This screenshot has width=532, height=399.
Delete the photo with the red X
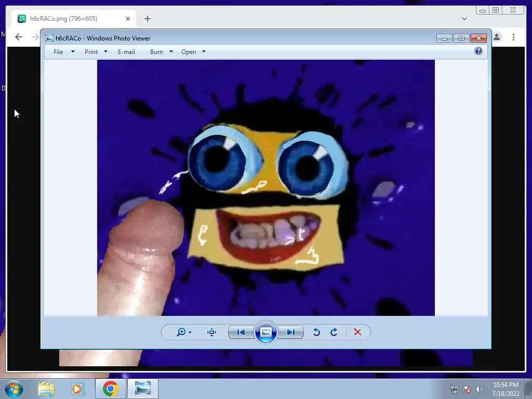pyautogui.click(x=357, y=332)
